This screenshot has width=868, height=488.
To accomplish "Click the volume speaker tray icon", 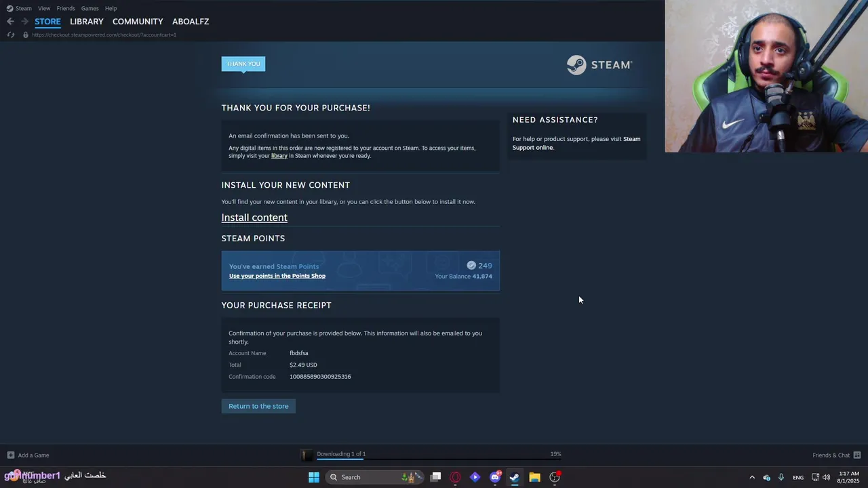I will pos(827,477).
